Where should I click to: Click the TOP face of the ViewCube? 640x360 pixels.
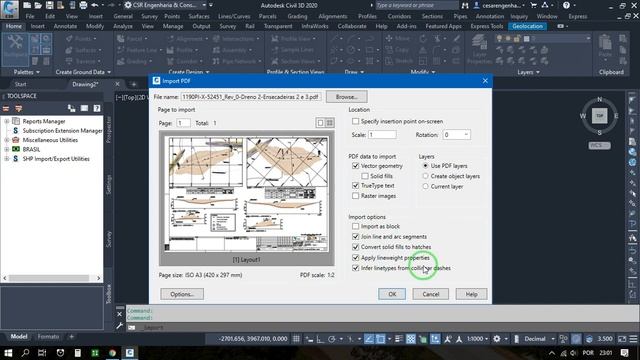[x=600, y=116]
